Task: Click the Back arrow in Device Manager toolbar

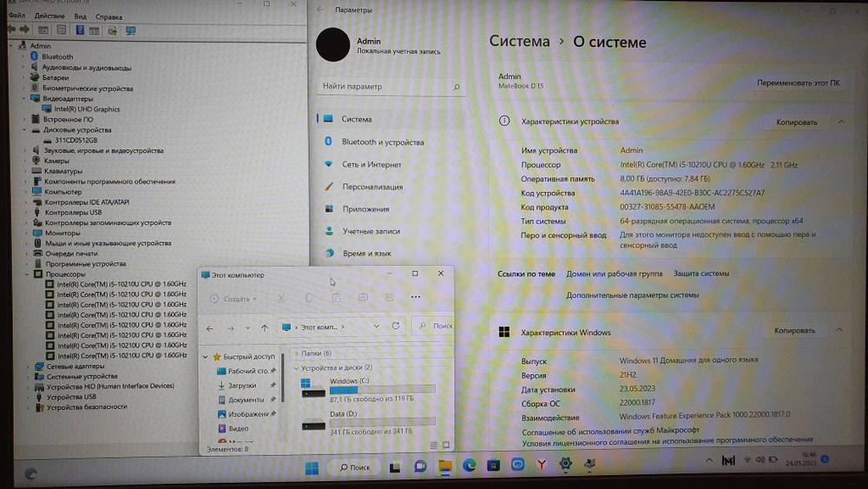Action: click(12, 30)
